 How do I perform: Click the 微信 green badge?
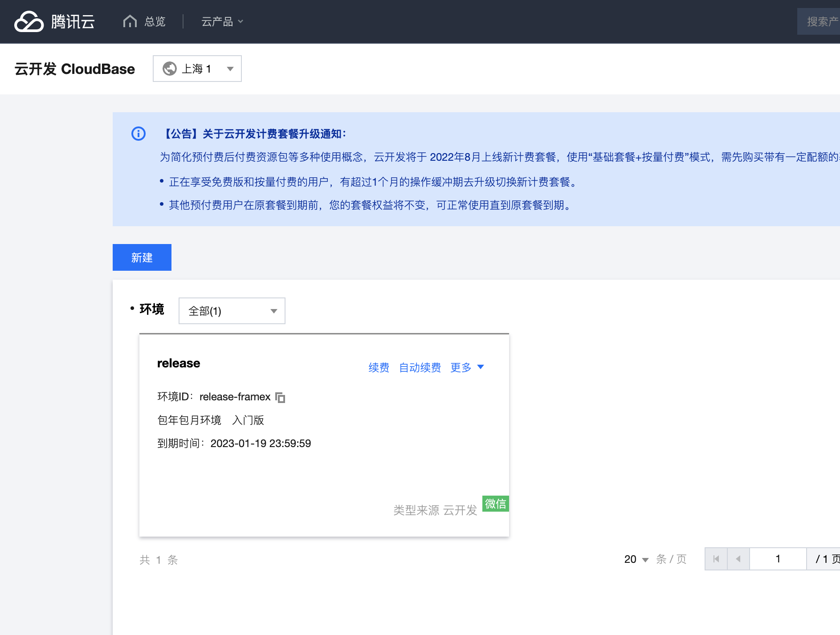point(495,504)
